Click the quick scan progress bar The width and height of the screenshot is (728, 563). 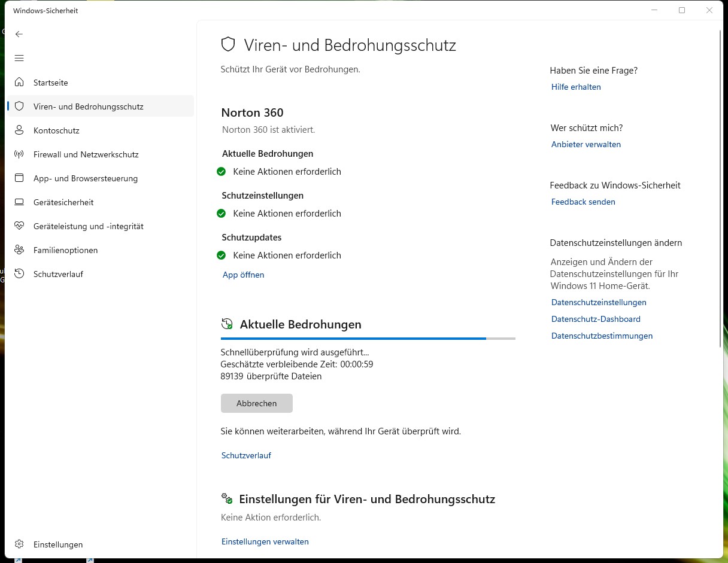pyautogui.click(x=368, y=339)
